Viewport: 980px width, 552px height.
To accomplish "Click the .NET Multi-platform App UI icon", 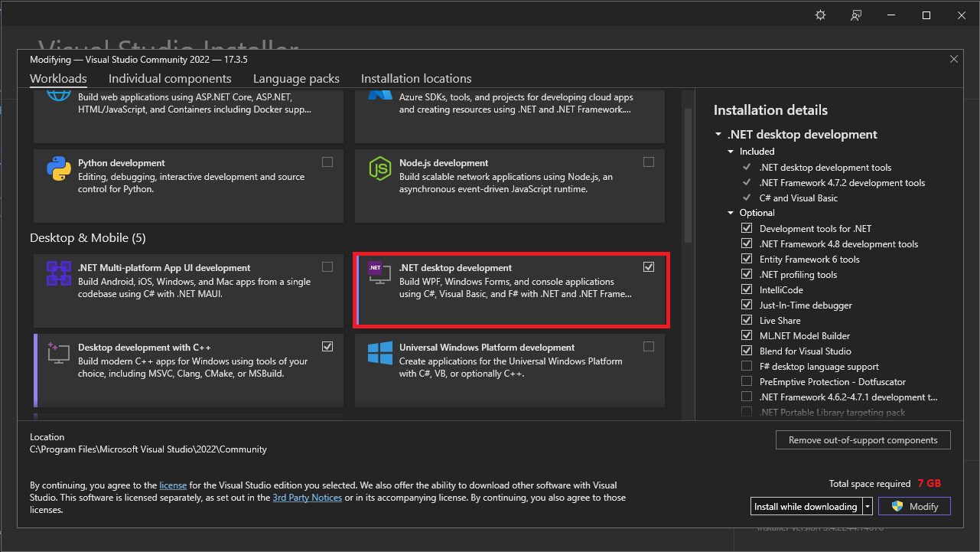I will 59,273.
